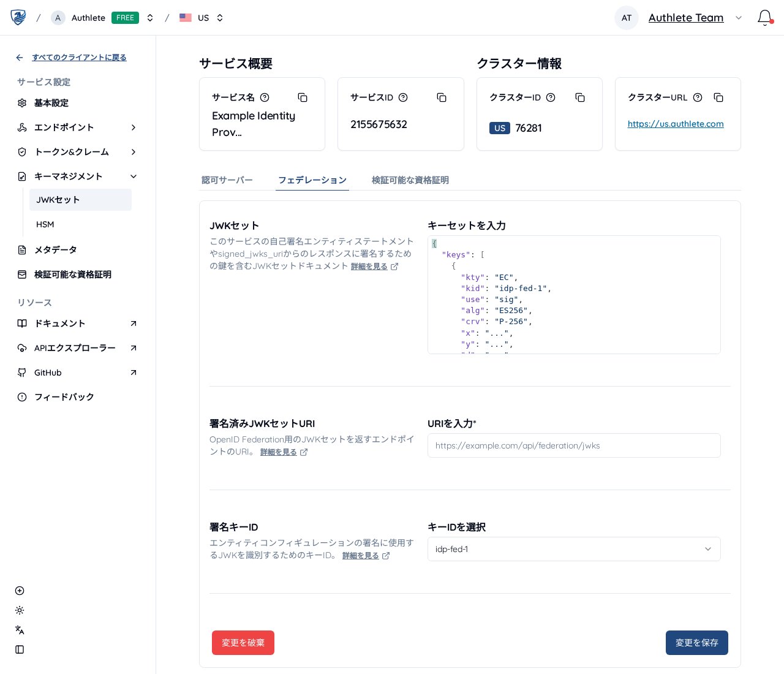
Task: Click the URIを入力 text field
Action: (574, 445)
